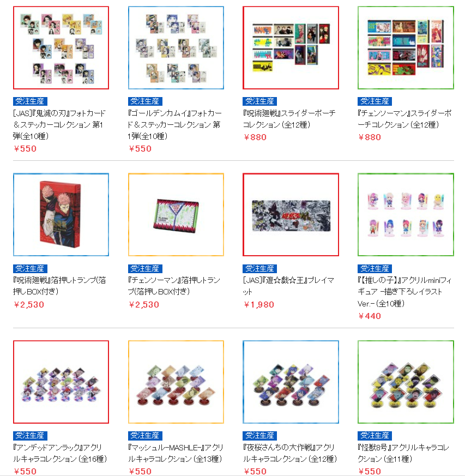Open the 【推しの子】 acrylic mini figure image
This screenshot has width=465, height=476.
(406, 215)
